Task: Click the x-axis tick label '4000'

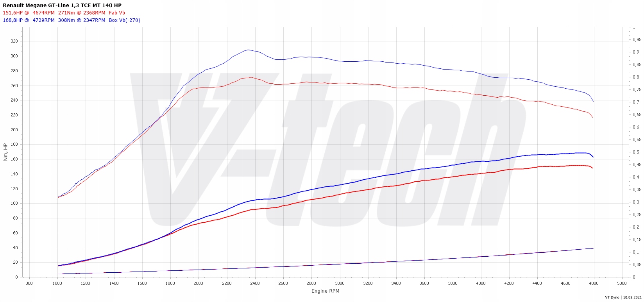Action: (481, 284)
